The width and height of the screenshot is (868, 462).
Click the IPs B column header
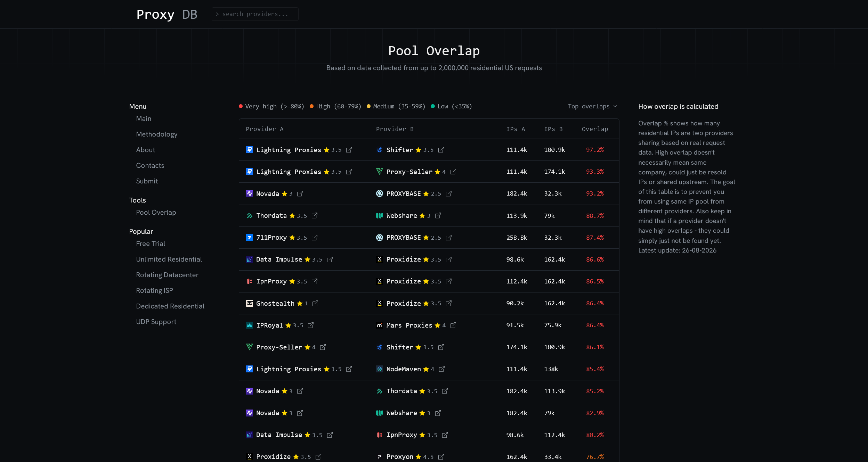coord(553,129)
